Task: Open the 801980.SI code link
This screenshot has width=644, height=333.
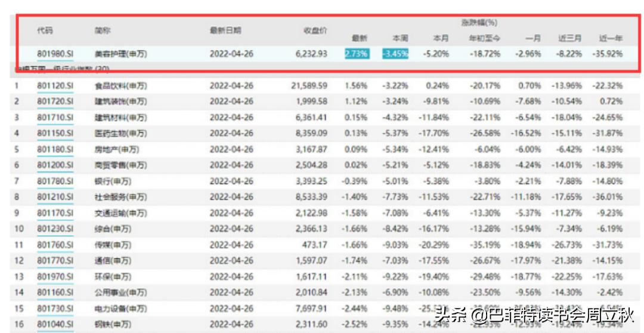Action: 55,54
